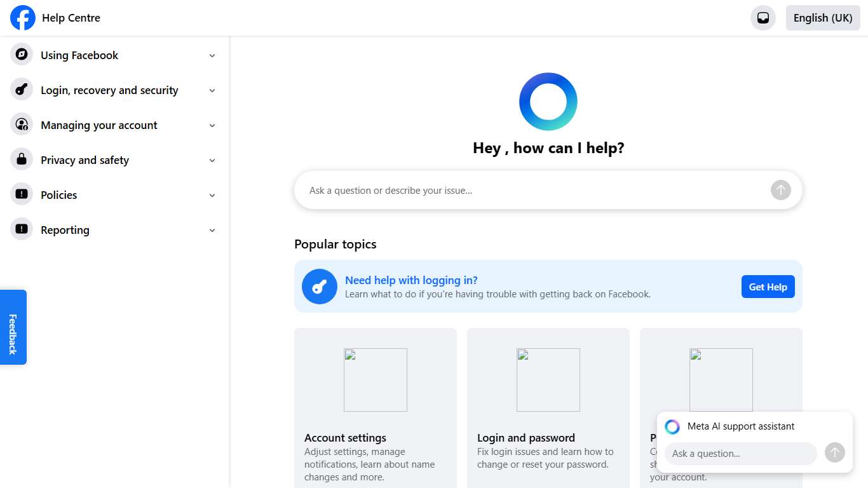This screenshot has height=488, width=868.
Task: Click the Facebook logo icon
Action: [x=22, y=18]
